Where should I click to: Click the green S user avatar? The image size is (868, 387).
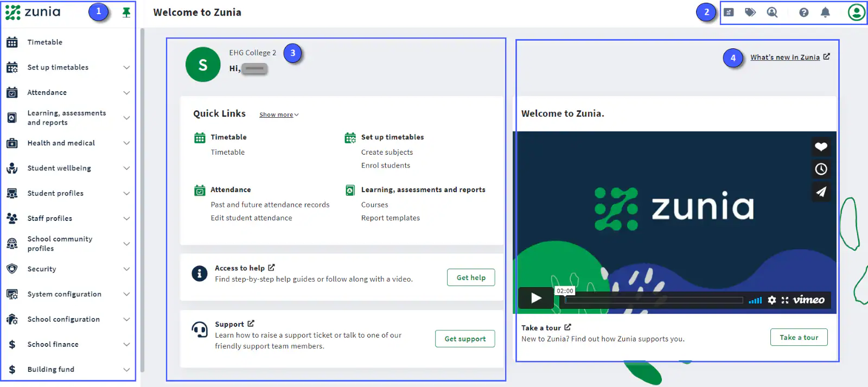point(203,65)
